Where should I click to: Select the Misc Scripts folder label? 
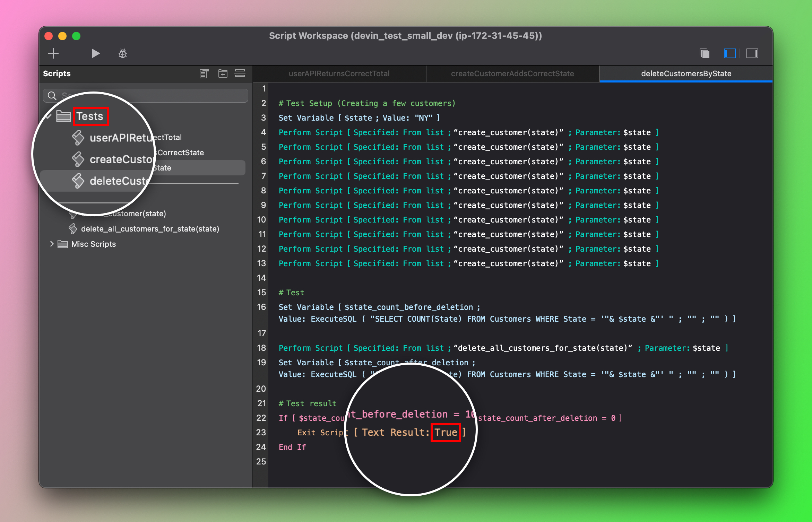point(93,244)
